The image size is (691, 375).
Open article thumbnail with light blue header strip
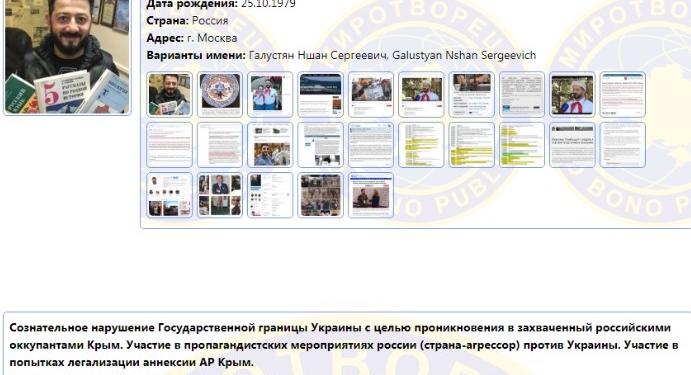coord(371,145)
